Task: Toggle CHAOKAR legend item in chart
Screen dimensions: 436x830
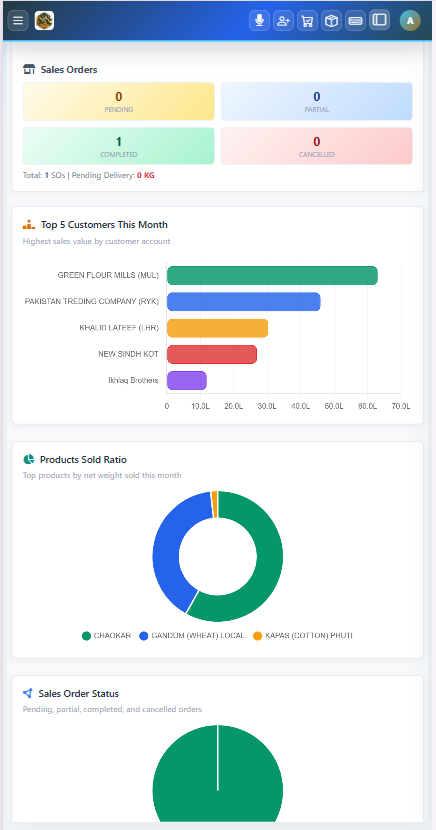Action: (106, 635)
